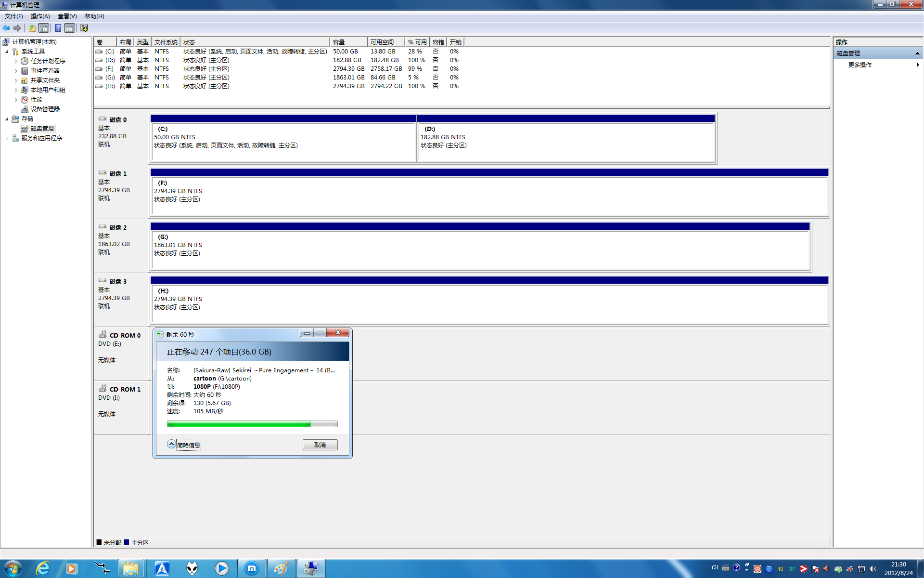Click the CD-ROM 0 drive icon
The height and width of the screenshot is (578, 924).
pyautogui.click(x=103, y=334)
